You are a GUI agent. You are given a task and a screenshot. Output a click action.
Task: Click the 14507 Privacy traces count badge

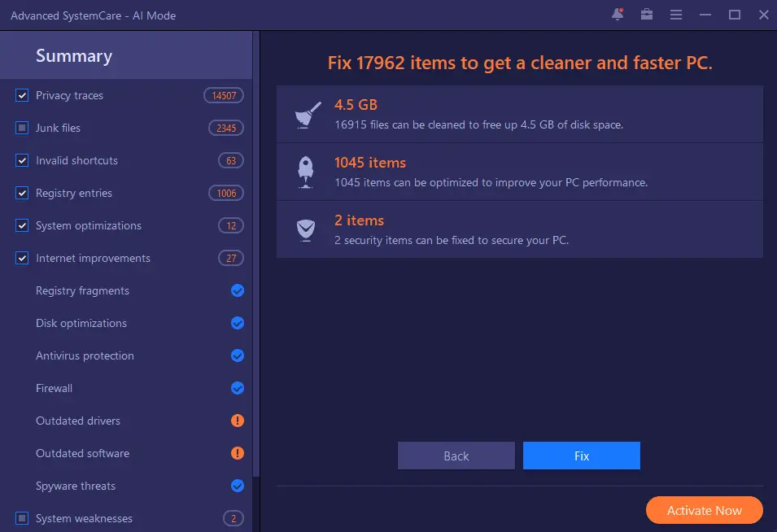point(224,95)
